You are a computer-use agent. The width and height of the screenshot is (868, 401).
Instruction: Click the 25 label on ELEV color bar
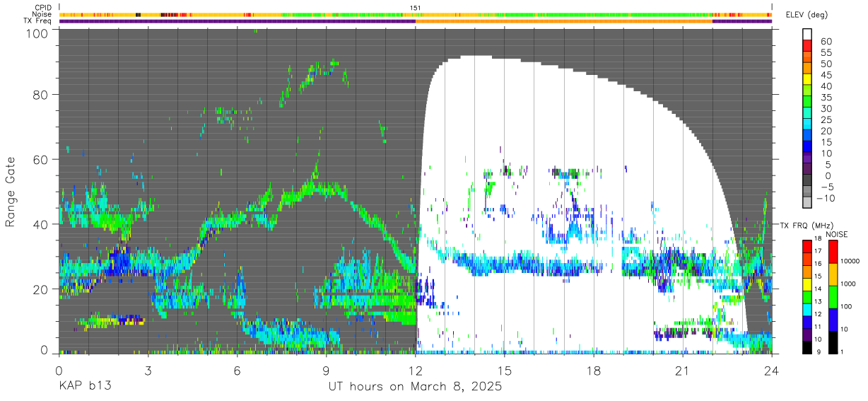tap(826, 120)
